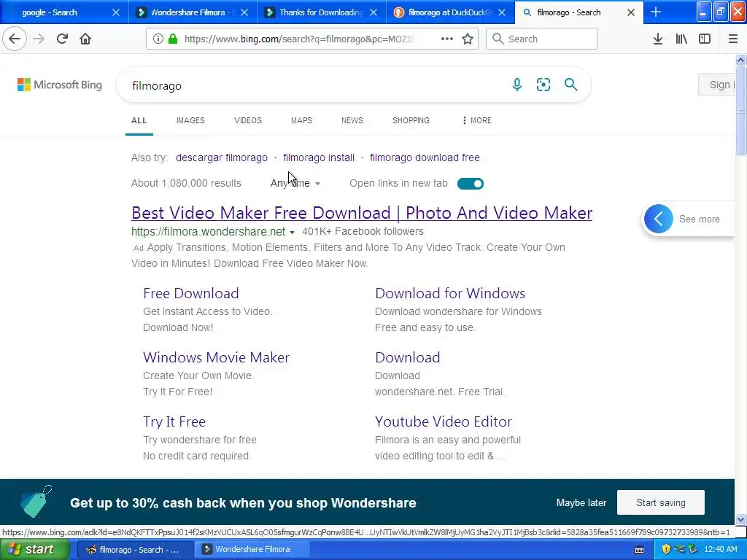Screen dimensions: 747x560
Task: Switch to the Thanks for Downloading tab
Action: tap(316, 12)
